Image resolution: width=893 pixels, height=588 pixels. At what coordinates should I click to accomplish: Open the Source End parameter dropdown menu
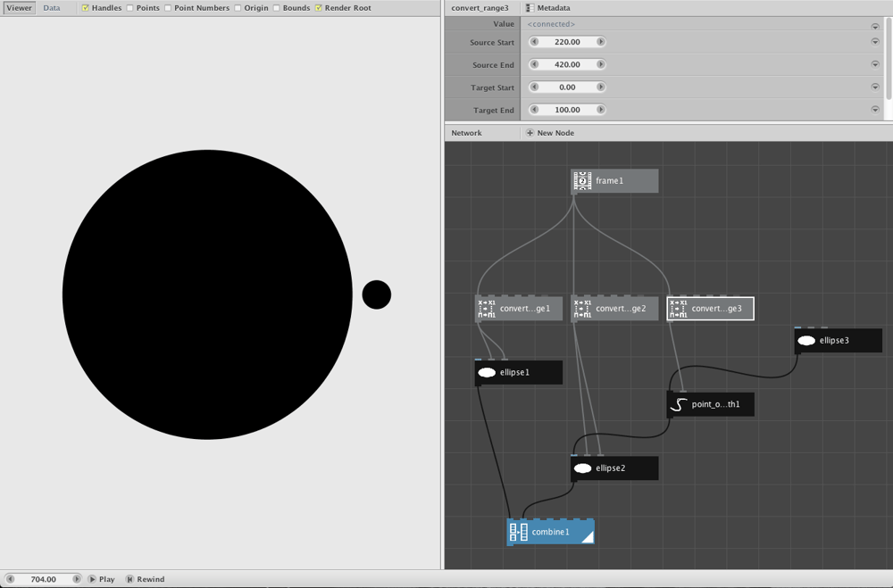[875, 64]
